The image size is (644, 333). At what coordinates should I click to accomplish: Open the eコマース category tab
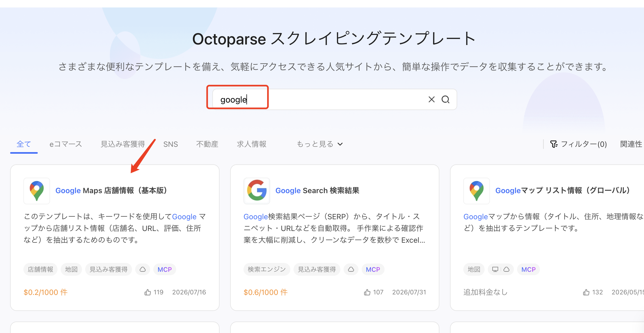pyautogui.click(x=66, y=144)
